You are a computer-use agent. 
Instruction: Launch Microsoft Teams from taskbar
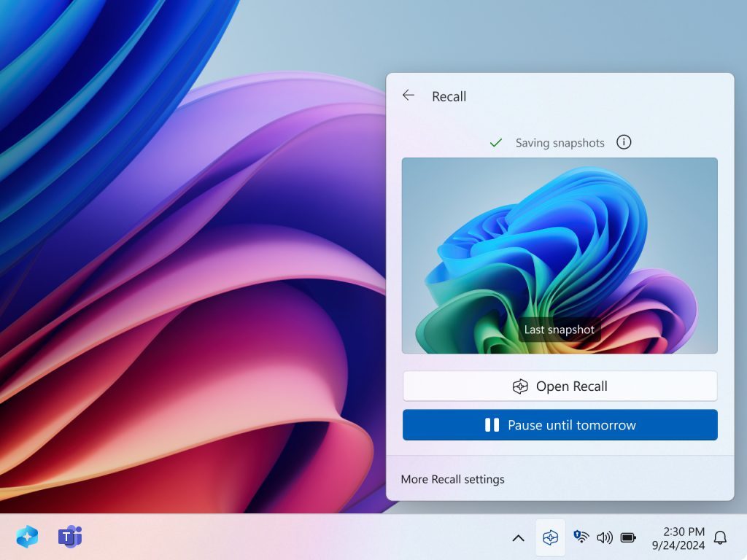[70, 537]
